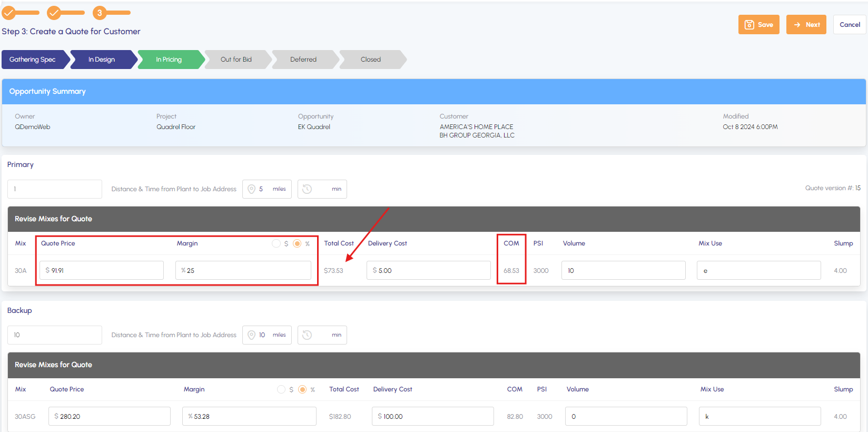Screen dimensions: 868x432
Task: Click the project name Quadrel Floor
Action: coord(176,127)
